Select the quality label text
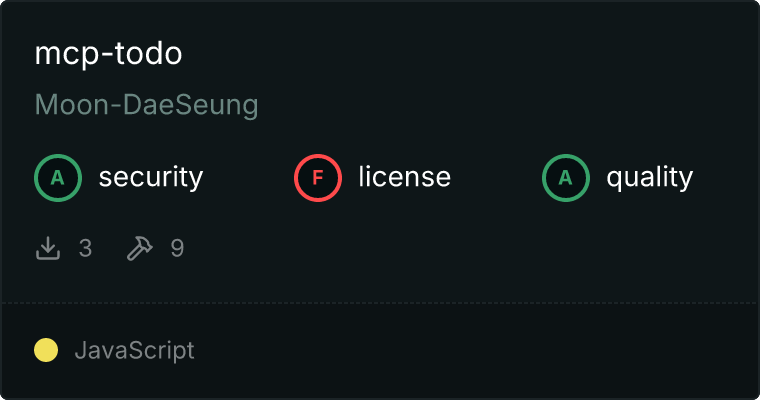760x400 pixels. (649, 178)
